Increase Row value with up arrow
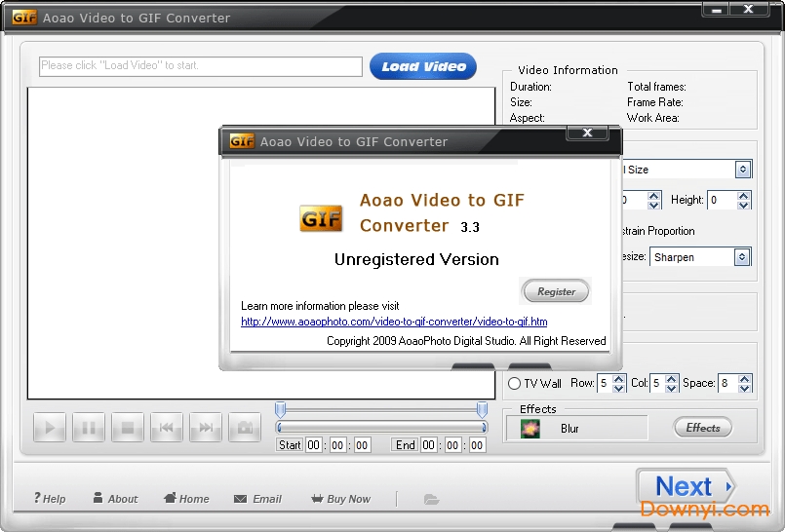785x532 pixels. (619, 379)
